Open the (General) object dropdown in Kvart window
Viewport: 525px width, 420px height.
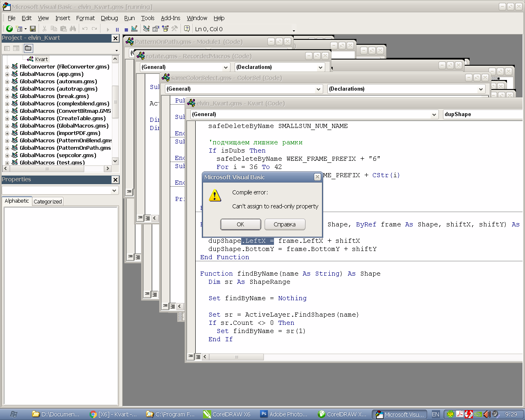point(434,114)
